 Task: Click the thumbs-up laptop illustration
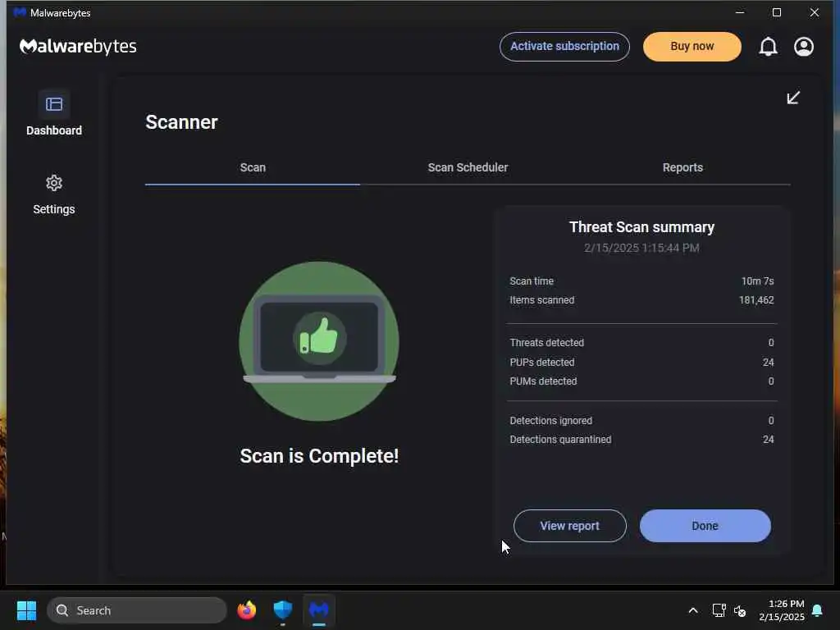coord(319,340)
